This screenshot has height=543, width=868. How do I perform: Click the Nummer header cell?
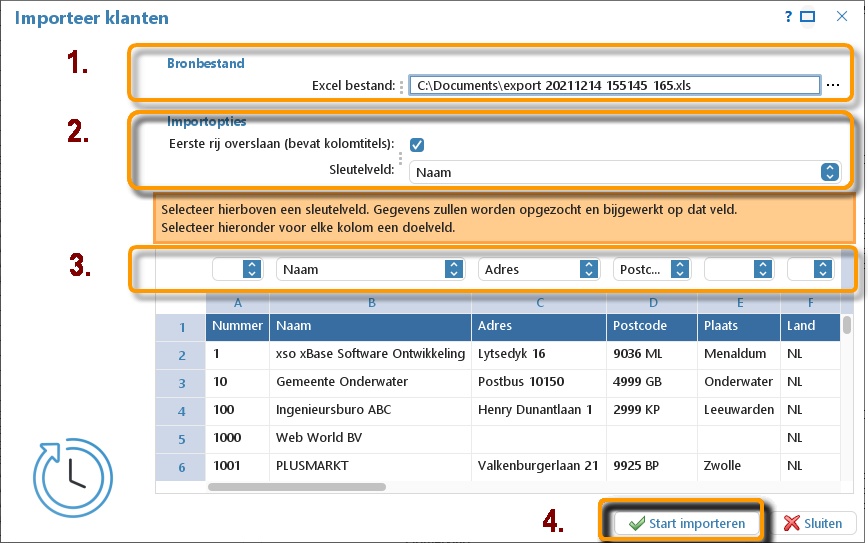point(237,326)
